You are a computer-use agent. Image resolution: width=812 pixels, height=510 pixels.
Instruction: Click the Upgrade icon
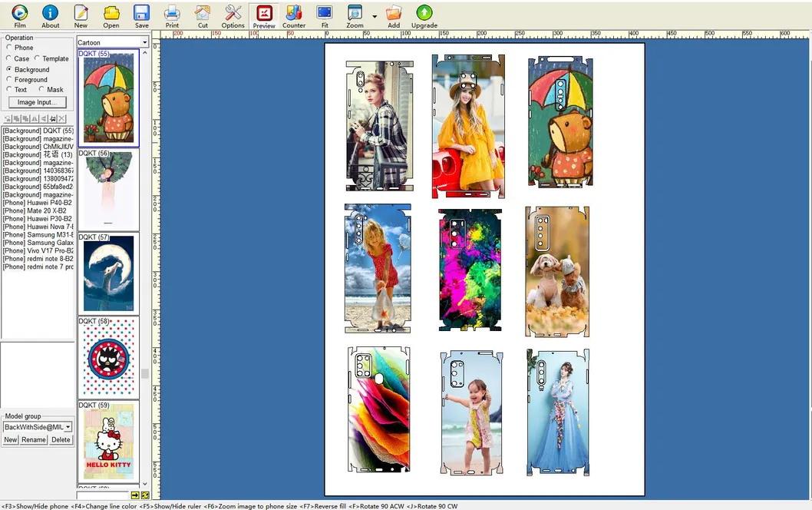point(424,14)
